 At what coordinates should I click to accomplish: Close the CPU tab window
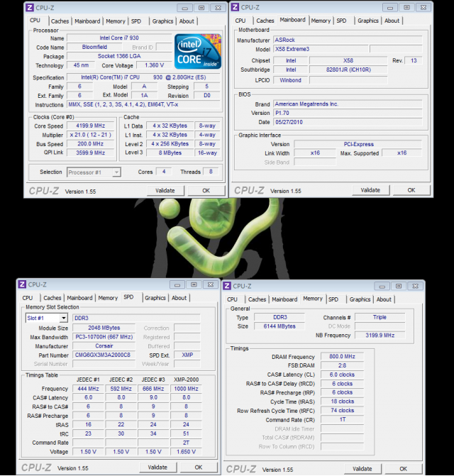coord(218,8)
